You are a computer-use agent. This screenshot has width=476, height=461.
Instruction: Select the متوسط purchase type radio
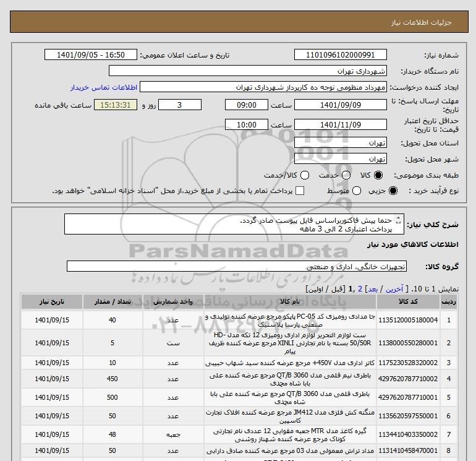pyautogui.click(x=357, y=191)
